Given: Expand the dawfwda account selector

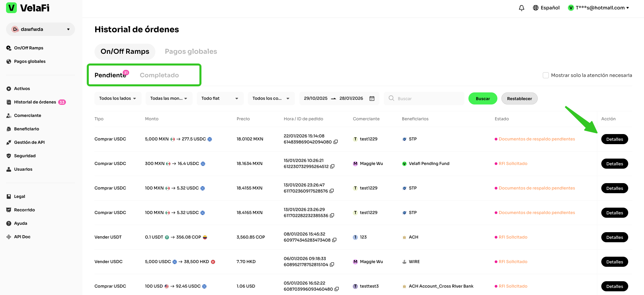Looking at the screenshot, I should click(40, 29).
